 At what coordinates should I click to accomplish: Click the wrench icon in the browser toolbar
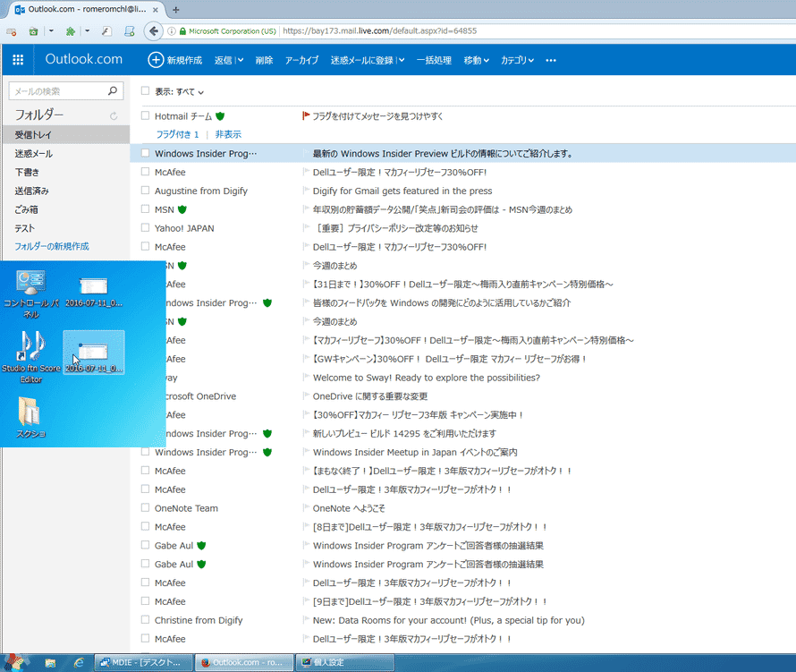(106, 31)
